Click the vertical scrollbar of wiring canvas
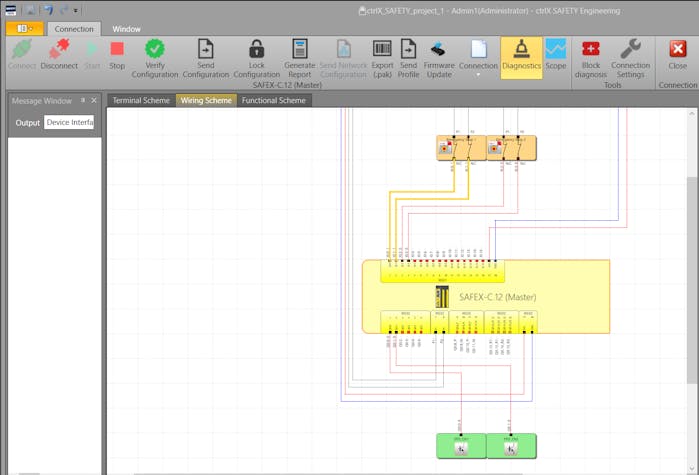Image resolution: width=699 pixels, height=475 pixels. point(691,279)
